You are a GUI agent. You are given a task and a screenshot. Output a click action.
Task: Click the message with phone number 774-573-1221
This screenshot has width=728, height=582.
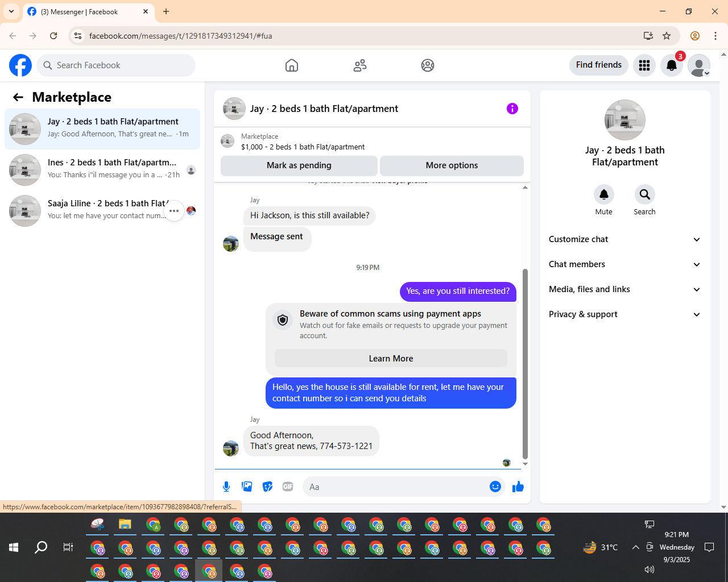pyautogui.click(x=311, y=441)
